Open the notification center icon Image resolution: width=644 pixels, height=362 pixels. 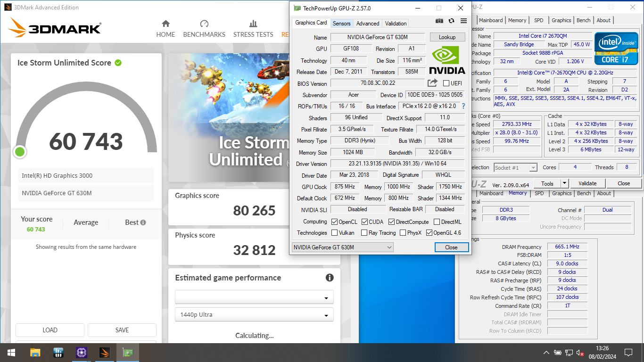(x=628, y=353)
